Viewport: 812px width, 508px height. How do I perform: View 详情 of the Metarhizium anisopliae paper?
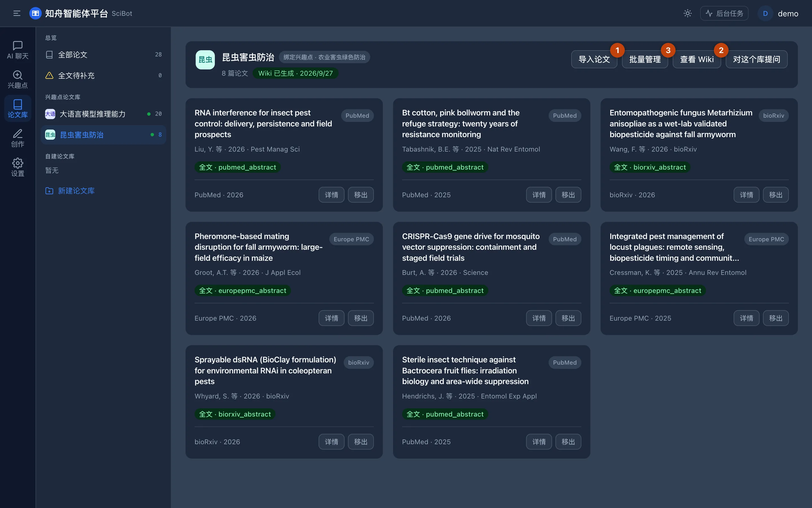(746, 195)
